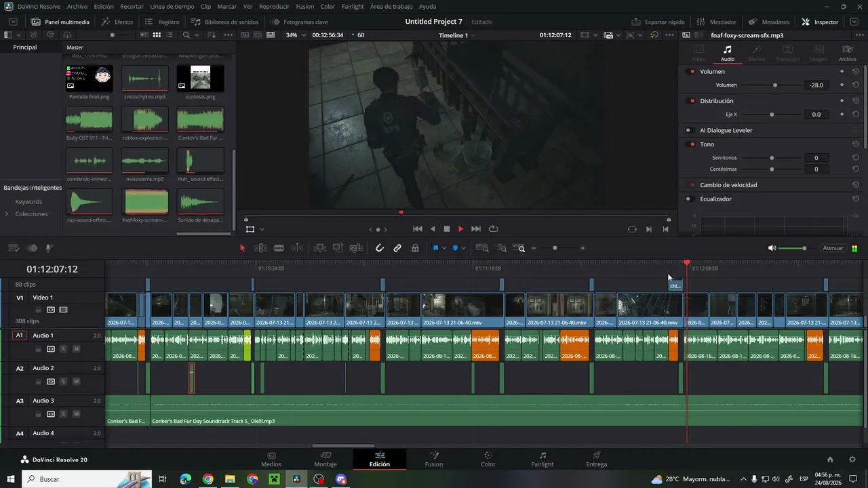The height and width of the screenshot is (488, 868).
Task: Expand the Colecciones smart bin
Action: [7, 214]
